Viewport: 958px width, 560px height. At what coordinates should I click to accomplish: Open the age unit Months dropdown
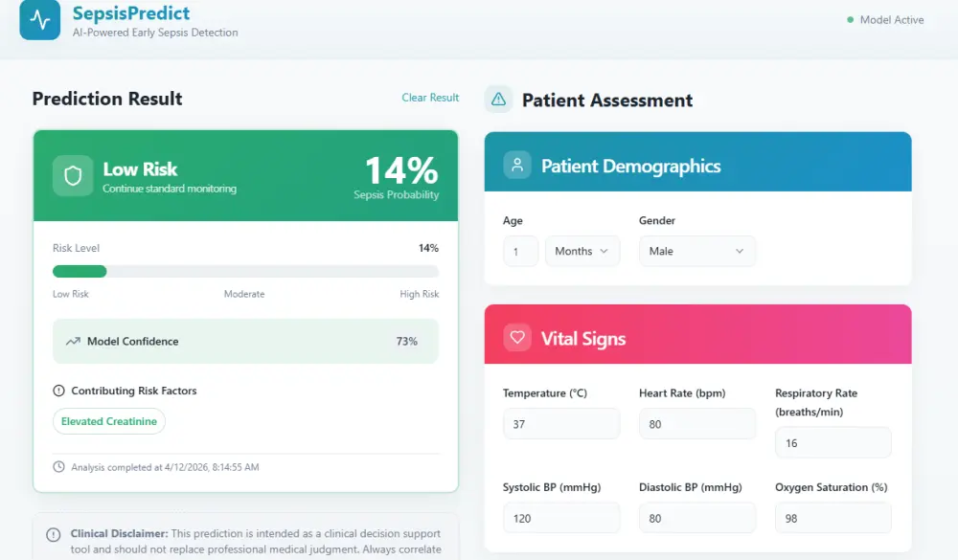[582, 251]
